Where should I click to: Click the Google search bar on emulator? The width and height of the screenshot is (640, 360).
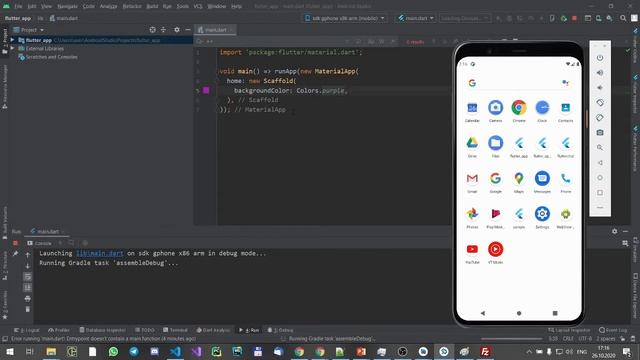click(x=519, y=83)
